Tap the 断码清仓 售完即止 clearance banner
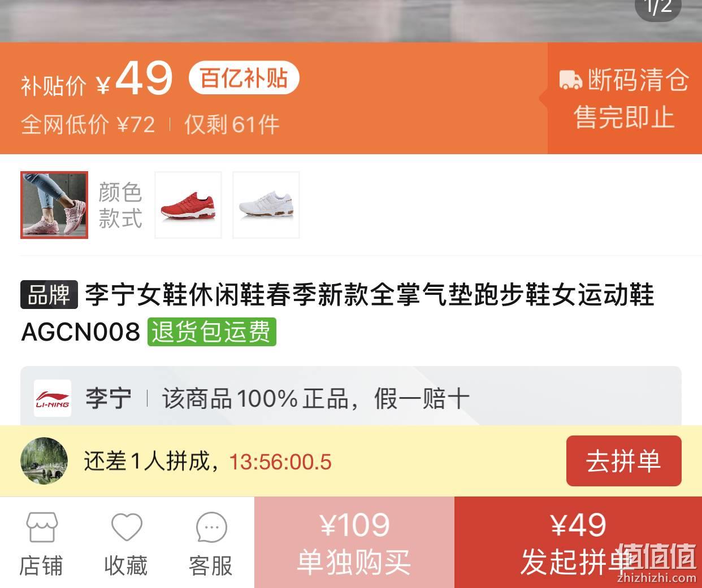702x588 pixels. click(625, 98)
